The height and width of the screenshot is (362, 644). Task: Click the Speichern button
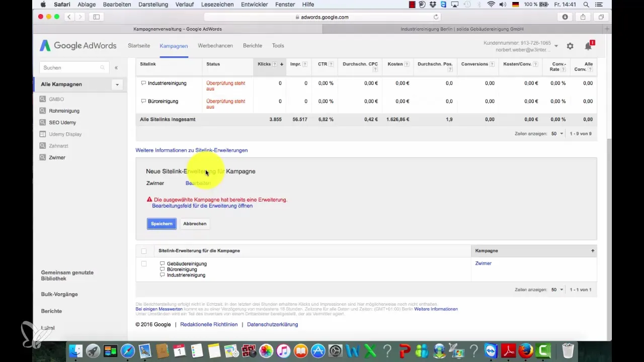click(x=162, y=224)
